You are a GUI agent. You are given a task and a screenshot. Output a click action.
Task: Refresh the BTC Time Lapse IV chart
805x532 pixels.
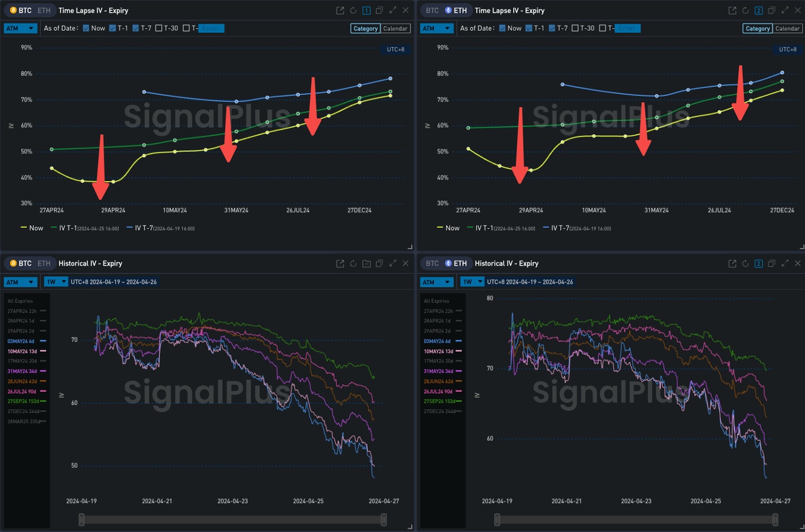[x=353, y=11]
